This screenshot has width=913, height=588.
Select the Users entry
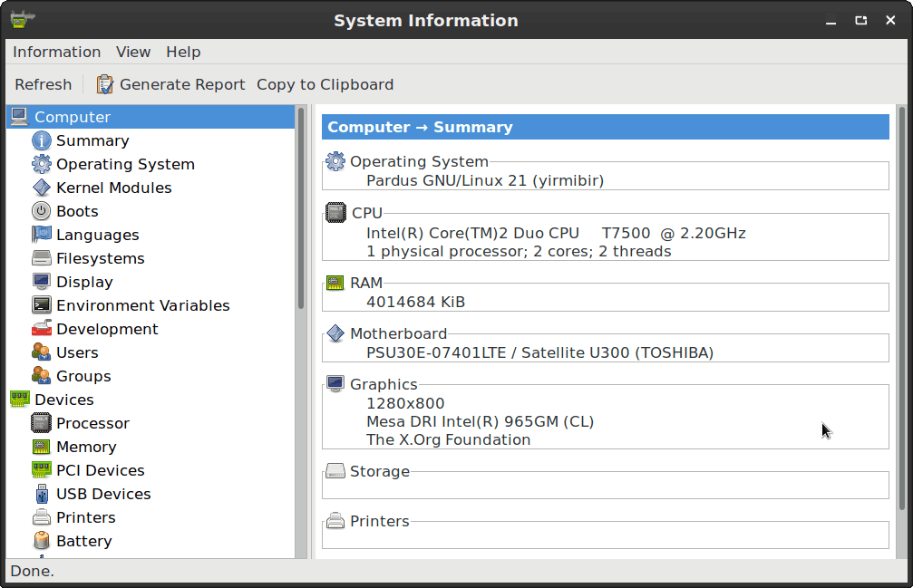coord(77,352)
